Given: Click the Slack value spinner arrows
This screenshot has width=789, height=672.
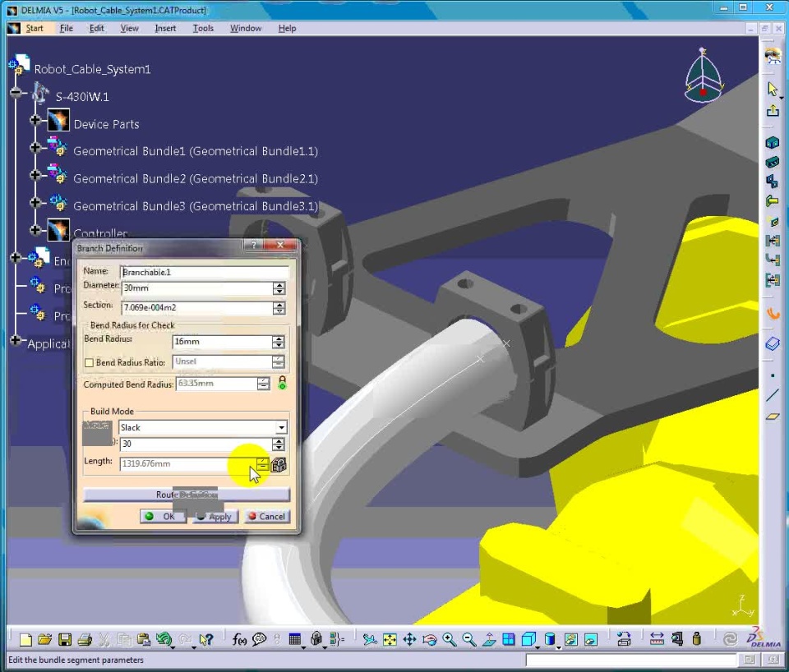Looking at the screenshot, I should [279, 444].
